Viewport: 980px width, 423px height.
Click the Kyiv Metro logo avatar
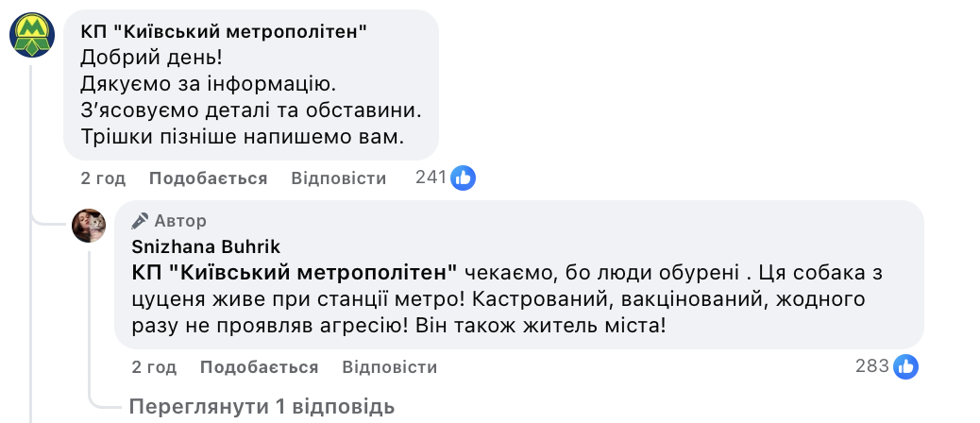point(32,37)
